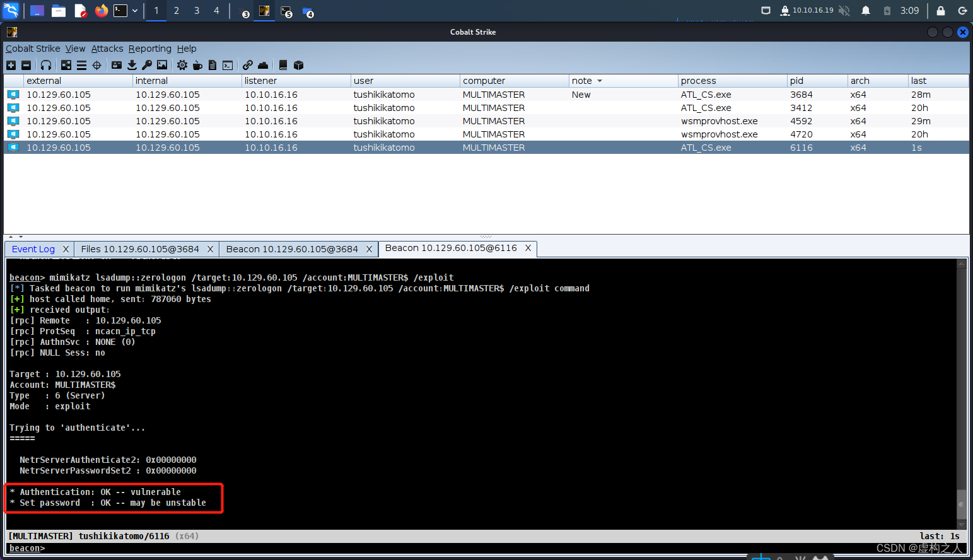
Task: Open screenshots via the picture icon
Action: tap(162, 65)
